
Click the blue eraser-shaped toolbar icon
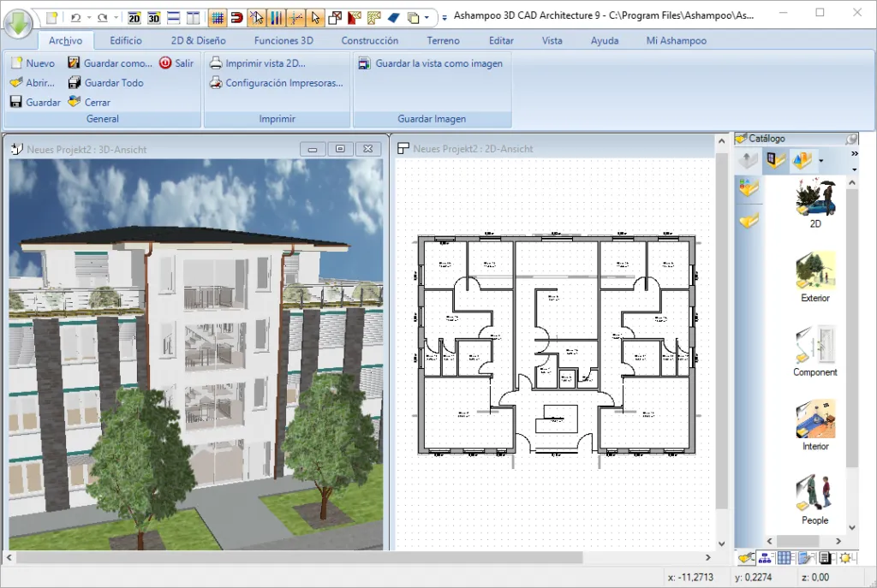pos(393,17)
